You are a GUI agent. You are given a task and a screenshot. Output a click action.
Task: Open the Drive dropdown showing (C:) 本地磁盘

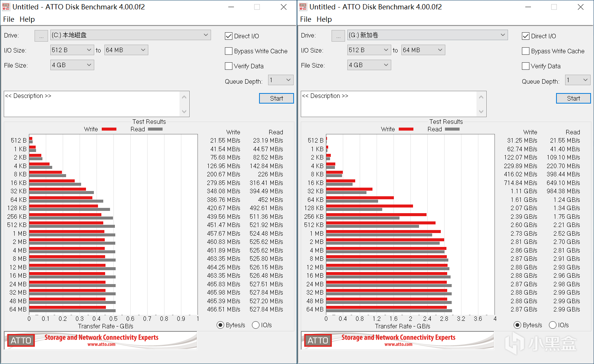click(x=131, y=35)
